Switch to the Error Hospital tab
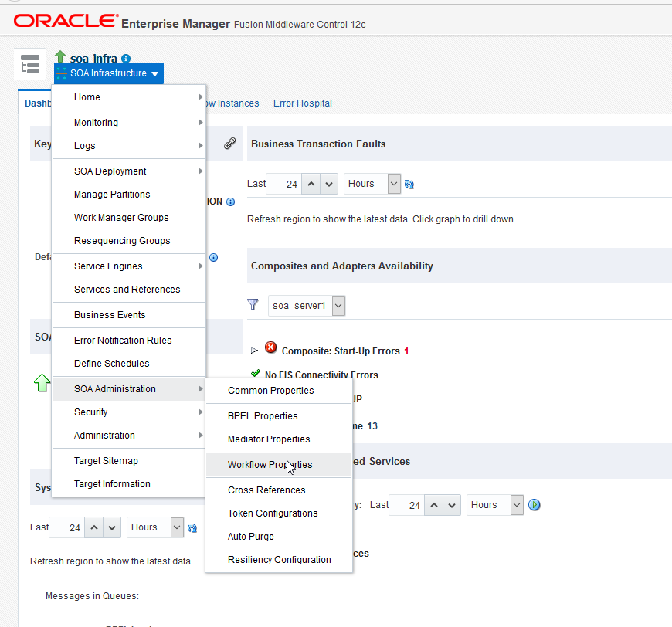The height and width of the screenshot is (627, 672). tap(303, 103)
